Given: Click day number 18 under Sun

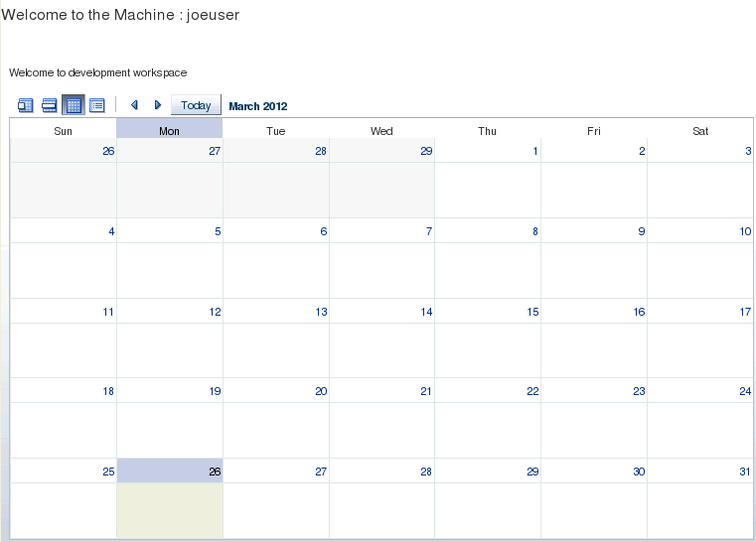Looking at the screenshot, I should (x=108, y=391).
